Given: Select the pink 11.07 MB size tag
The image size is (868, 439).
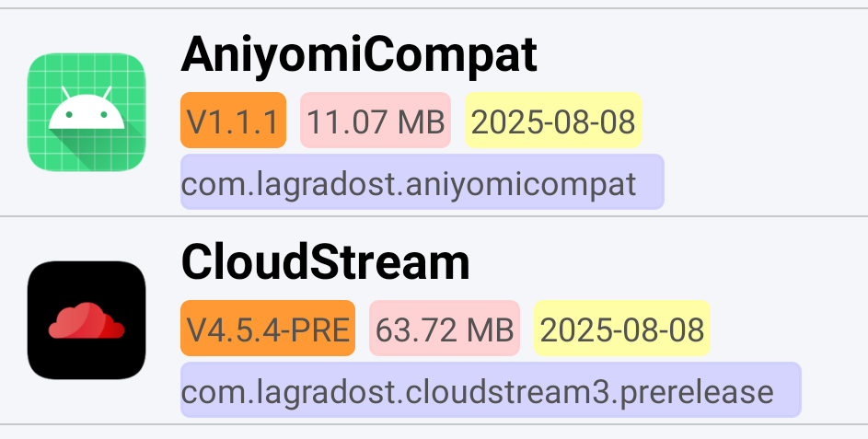Looking at the screenshot, I should 375,121.
